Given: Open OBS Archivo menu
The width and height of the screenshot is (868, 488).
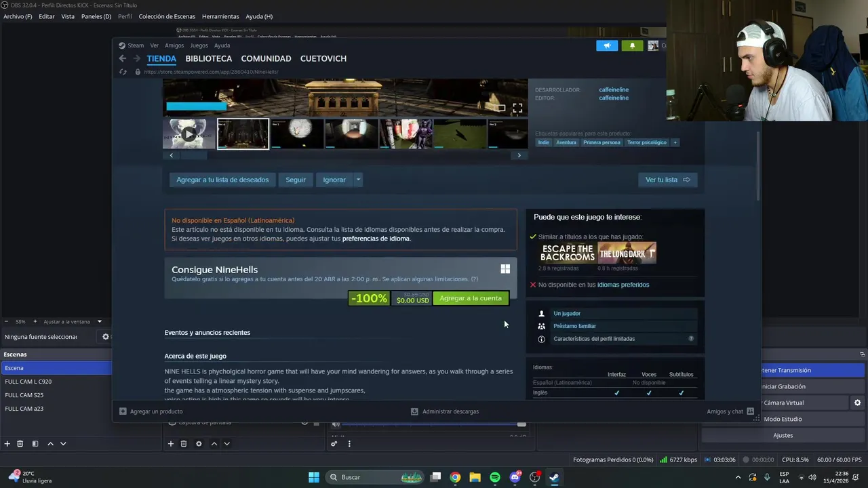Looking at the screenshot, I should click(x=18, y=16).
